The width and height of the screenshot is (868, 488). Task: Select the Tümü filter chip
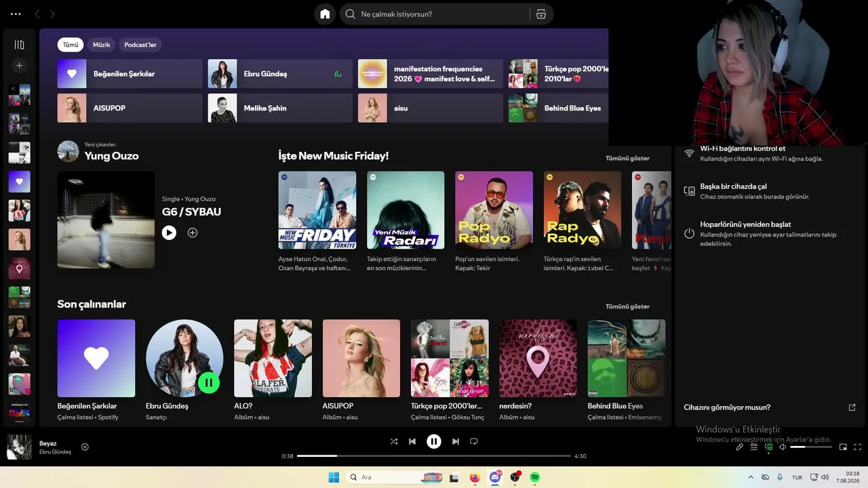click(71, 45)
